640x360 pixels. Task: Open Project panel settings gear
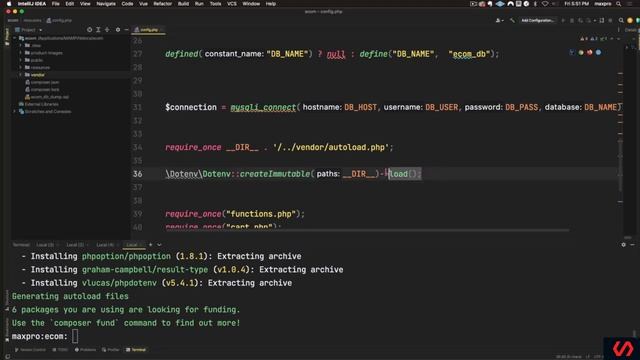(x=118, y=30)
